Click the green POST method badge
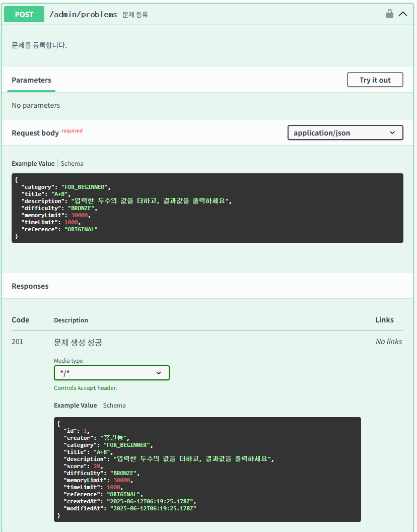Viewport: 417px width, 532px height. tap(24, 14)
